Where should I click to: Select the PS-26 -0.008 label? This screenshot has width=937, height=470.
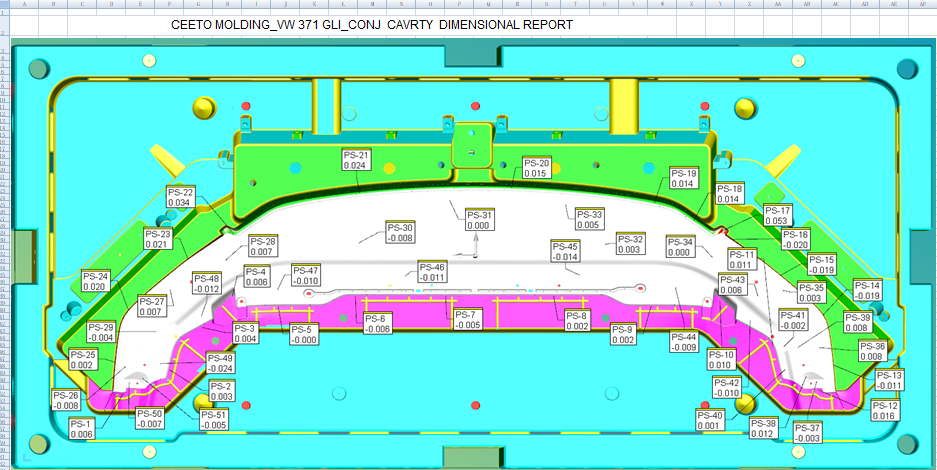pyautogui.click(x=66, y=400)
